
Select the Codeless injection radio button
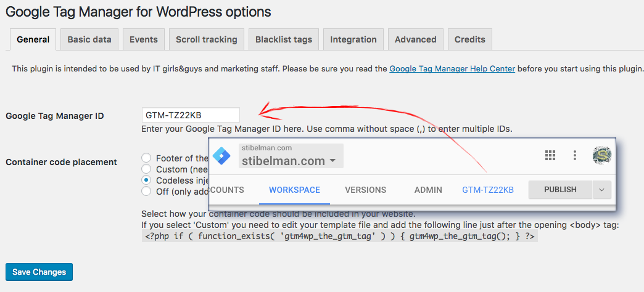click(x=146, y=180)
